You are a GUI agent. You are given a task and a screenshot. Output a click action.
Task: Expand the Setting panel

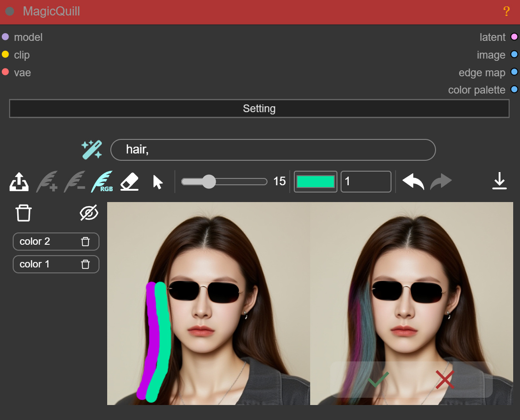tap(259, 109)
